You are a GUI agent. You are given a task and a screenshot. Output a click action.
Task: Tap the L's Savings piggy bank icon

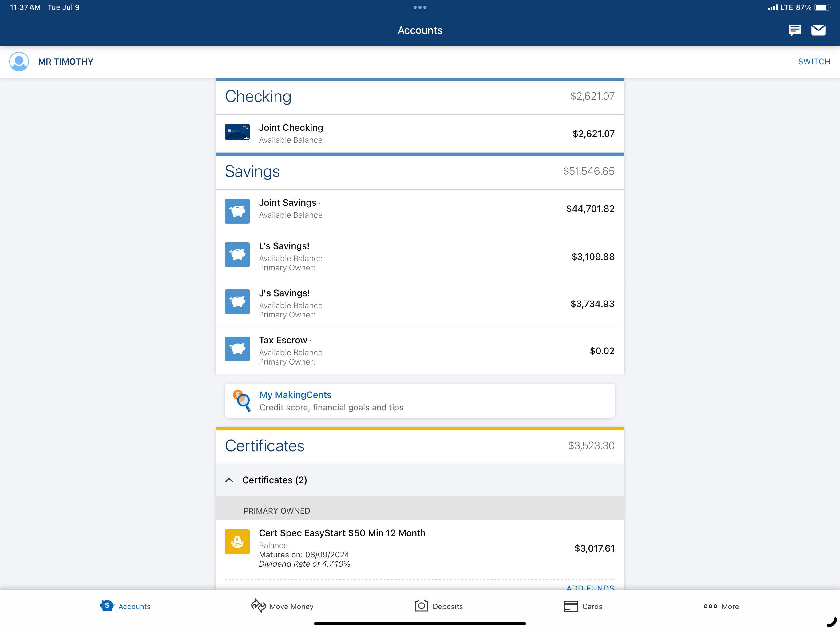[x=237, y=255]
